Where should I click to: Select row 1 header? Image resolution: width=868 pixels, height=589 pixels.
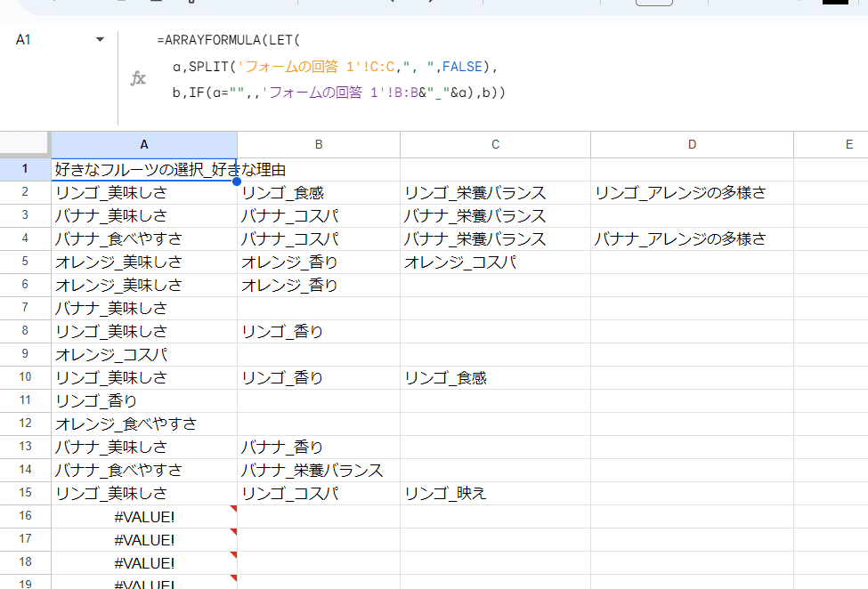click(25, 169)
